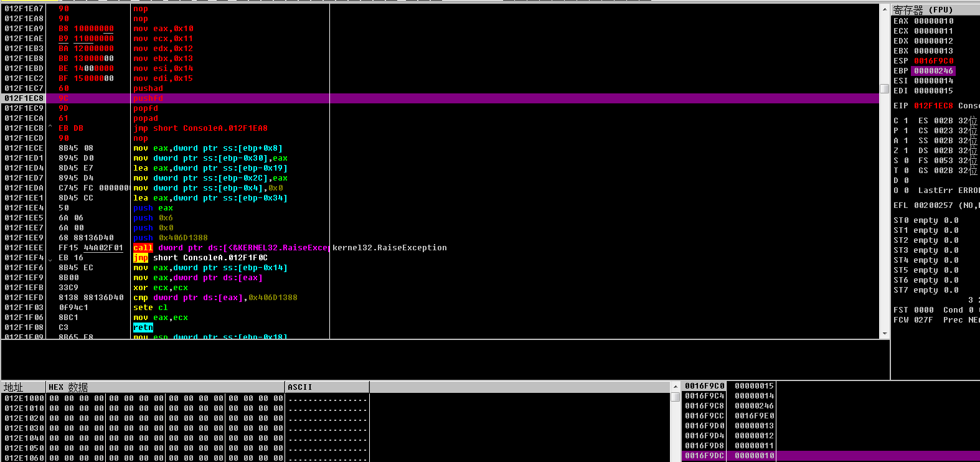Select the popfd instruction at 012F1EC9
Image resolution: width=980 pixels, height=462 pixels.
point(146,108)
